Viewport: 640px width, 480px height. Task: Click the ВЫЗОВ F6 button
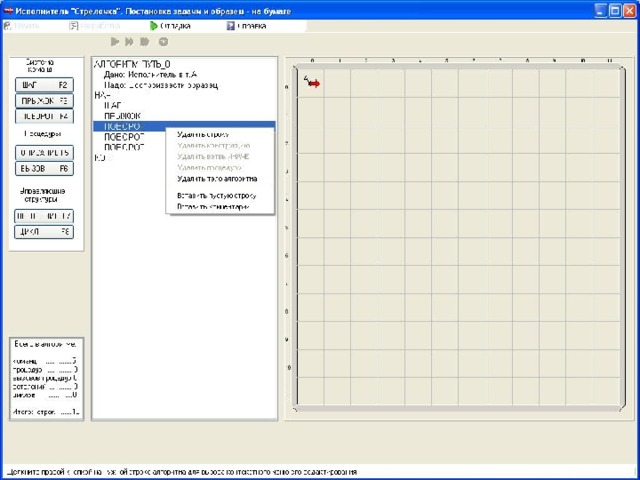(44, 168)
